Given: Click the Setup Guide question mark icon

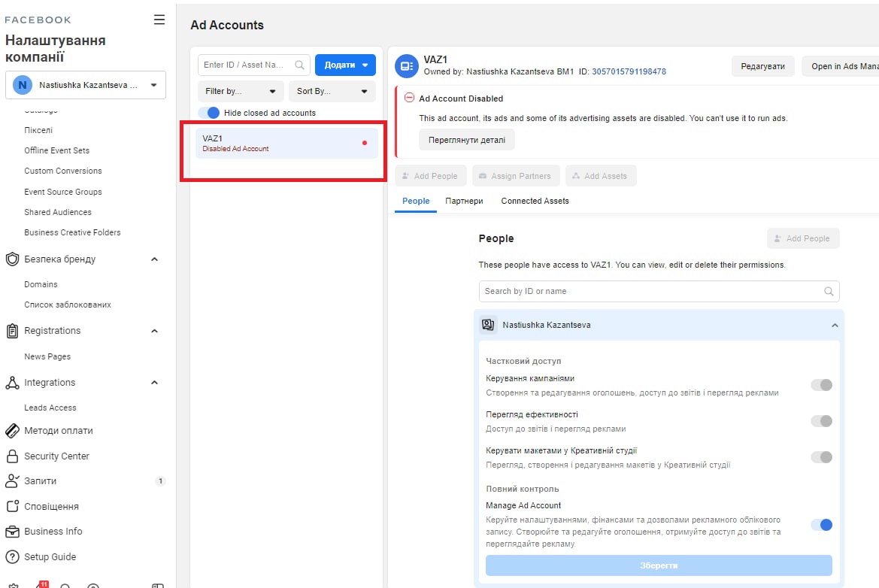Looking at the screenshot, I should point(12,556).
